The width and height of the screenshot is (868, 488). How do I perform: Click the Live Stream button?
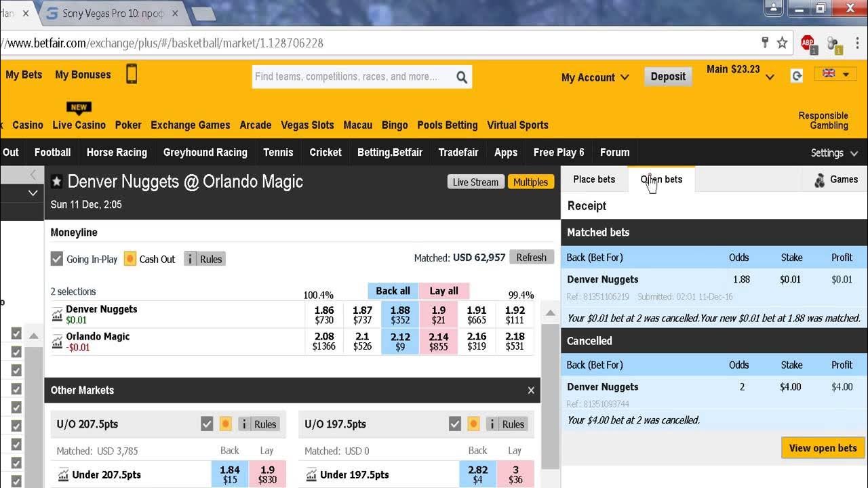click(475, 182)
